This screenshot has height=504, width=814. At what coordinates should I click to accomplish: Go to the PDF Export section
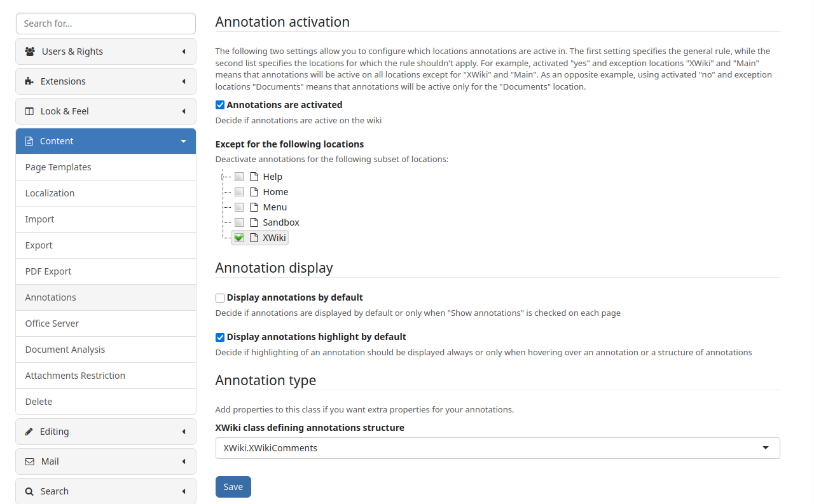(48, 271)
